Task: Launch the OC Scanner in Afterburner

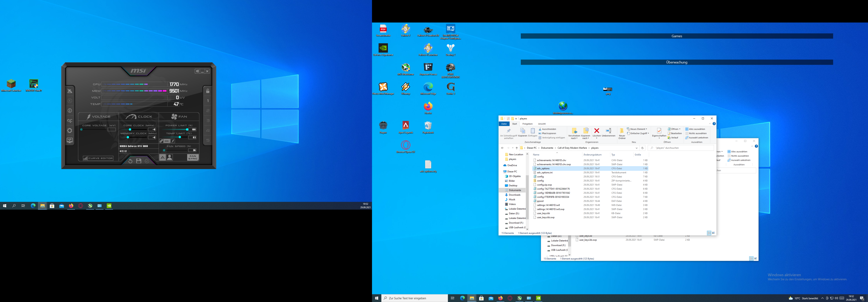Action: [70, 121]
